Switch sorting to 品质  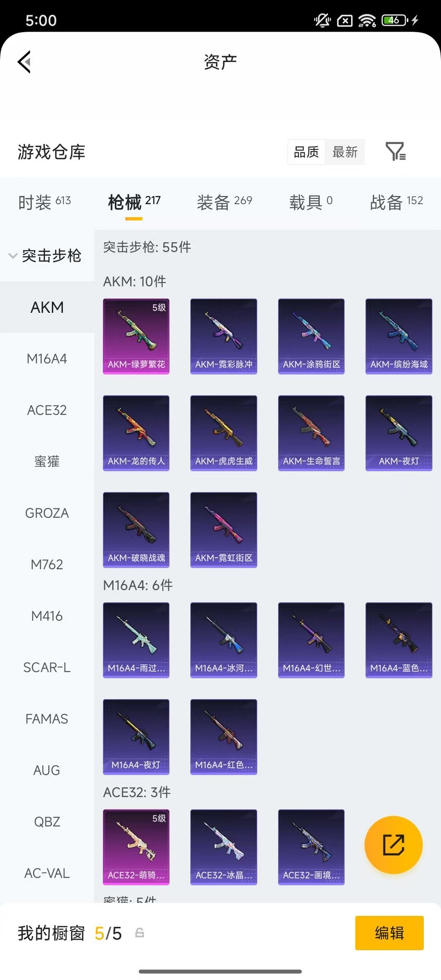306,152
